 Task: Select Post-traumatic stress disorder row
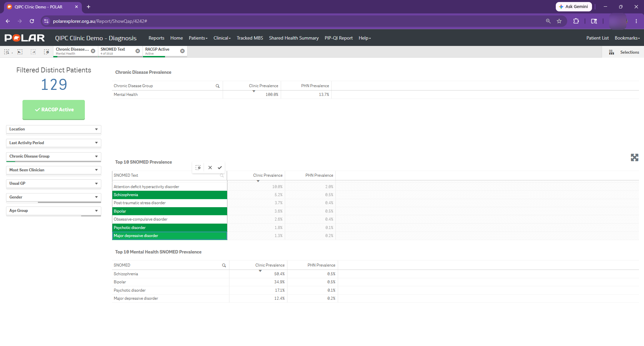pyautogui.click(x=170, y=203)
